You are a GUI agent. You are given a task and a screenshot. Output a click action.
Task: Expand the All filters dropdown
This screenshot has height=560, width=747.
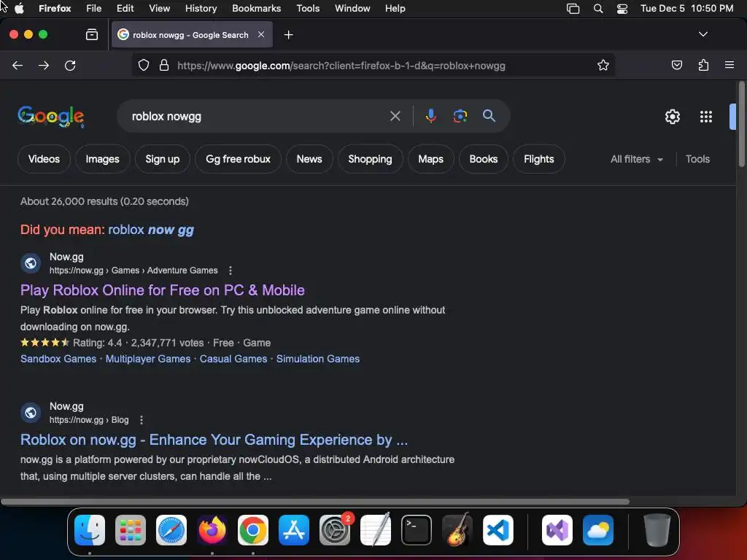636,159
